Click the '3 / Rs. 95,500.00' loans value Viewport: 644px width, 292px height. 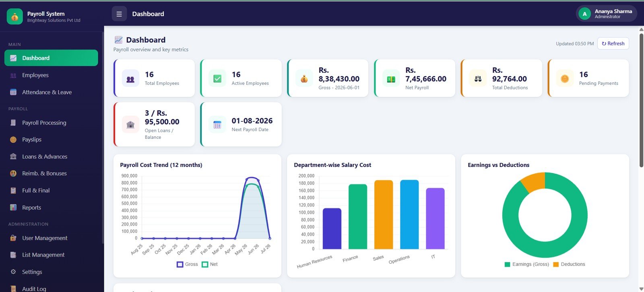click(162, 117)
